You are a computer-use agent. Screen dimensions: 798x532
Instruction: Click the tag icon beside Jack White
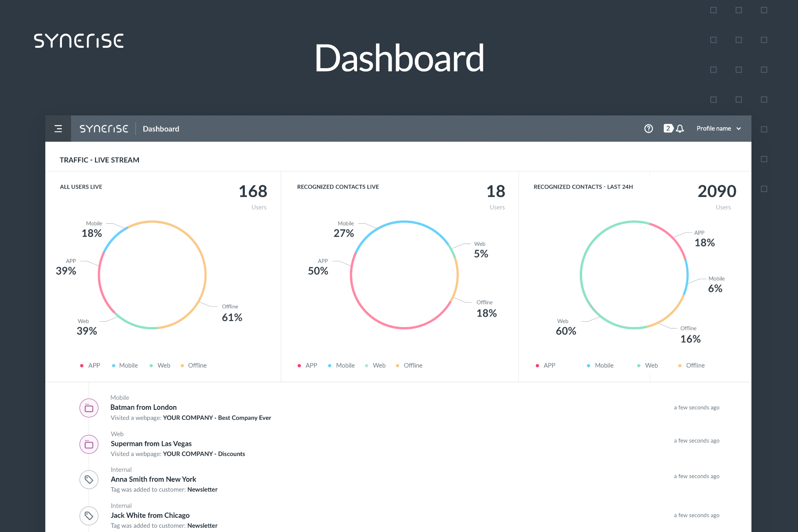[89, 516]
